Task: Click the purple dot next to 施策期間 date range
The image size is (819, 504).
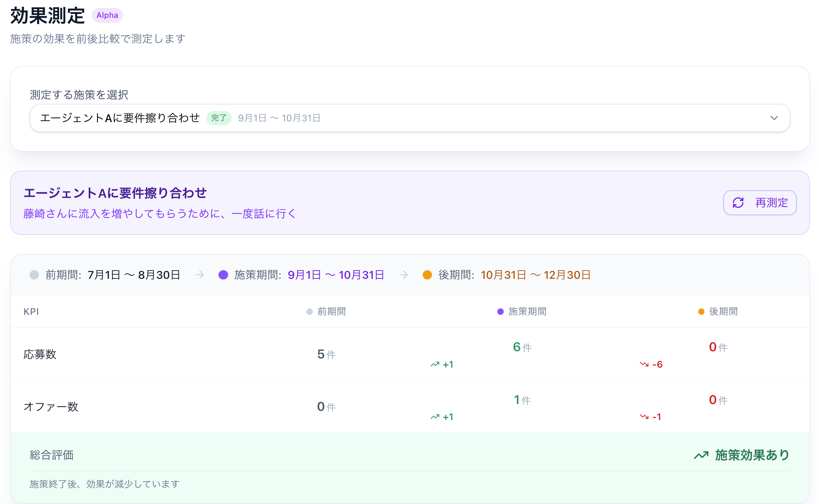Action: click(x=223, y=275)
